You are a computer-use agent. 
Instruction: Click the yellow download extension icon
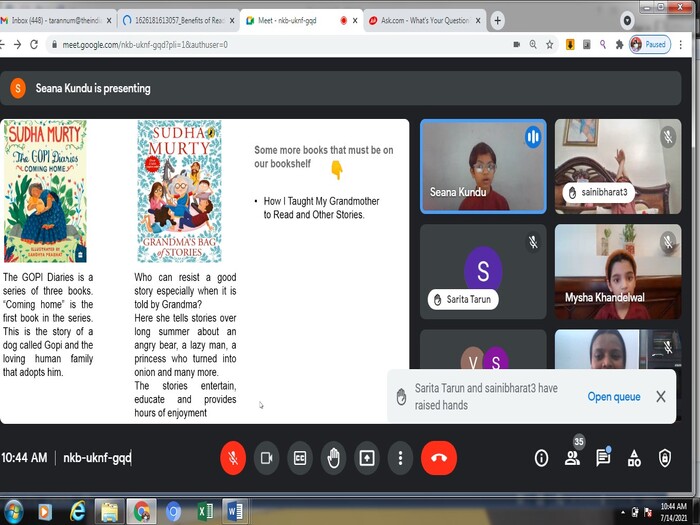[x=570, y=45]
